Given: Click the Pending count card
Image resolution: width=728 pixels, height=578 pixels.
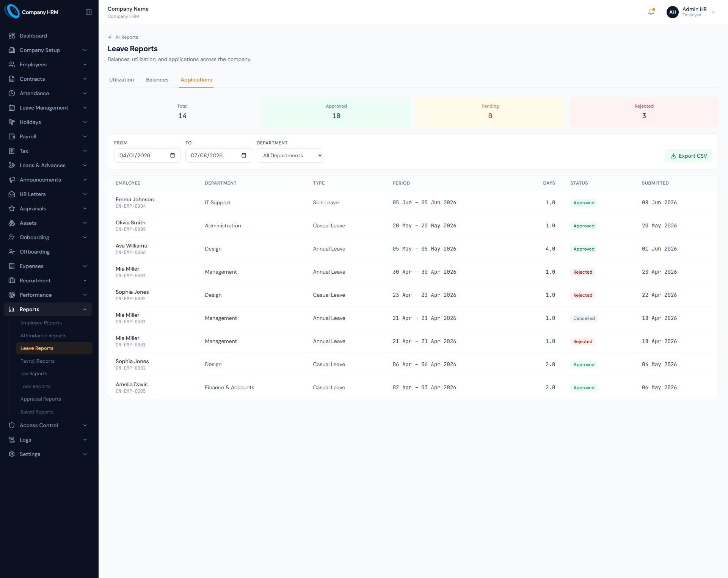Looking at the screenshot, I should (x=490, y=112).
